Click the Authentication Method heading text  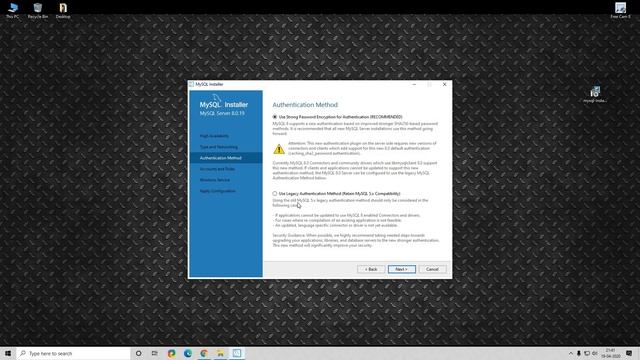click(x=305, y=105)
